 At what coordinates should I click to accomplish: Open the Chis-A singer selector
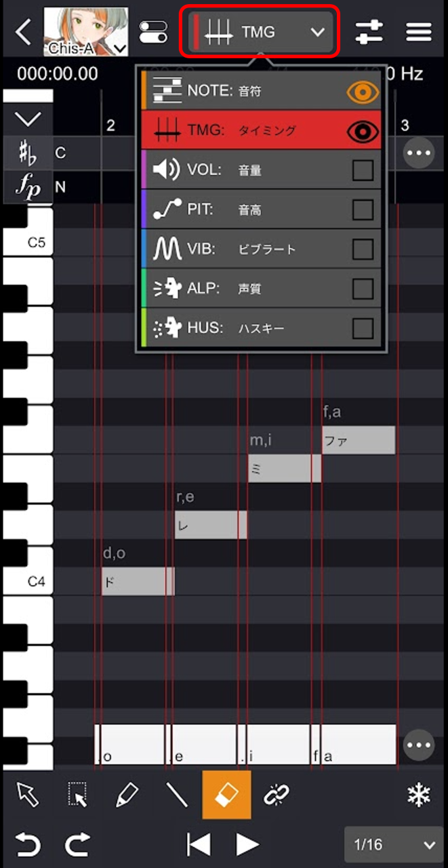click(x=86, y=32)
